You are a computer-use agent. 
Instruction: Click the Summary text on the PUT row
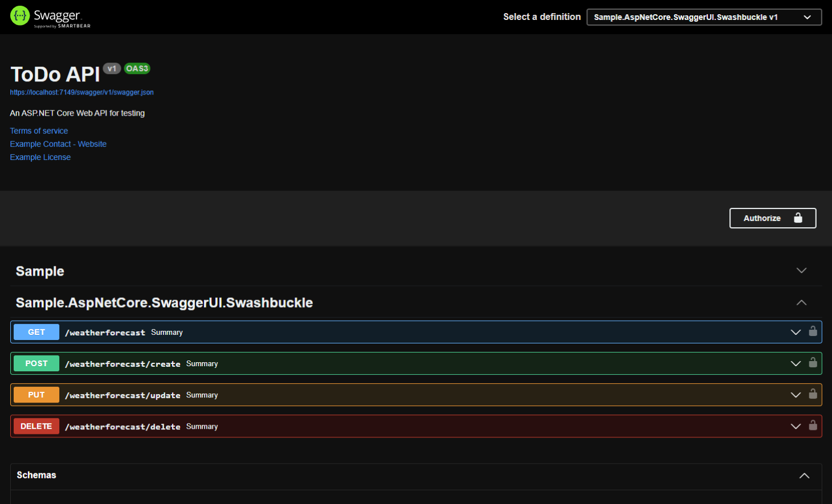click(202, 395)
